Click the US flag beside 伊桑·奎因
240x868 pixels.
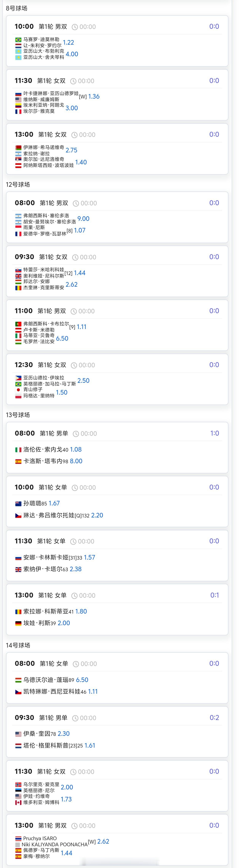(x=18, y=734)
